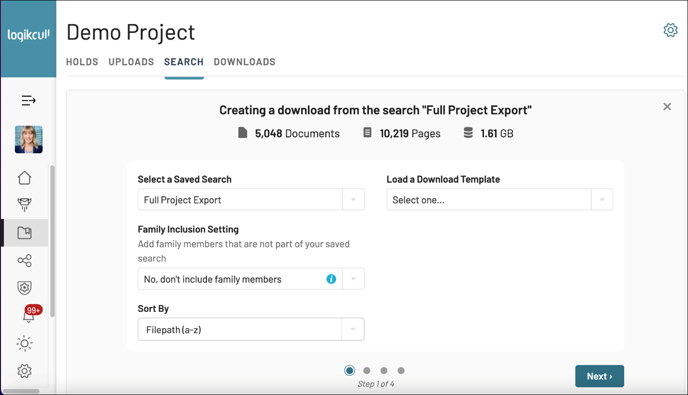Click the Demo Project title
Screen dimensions: 688x395
[131, 32]
